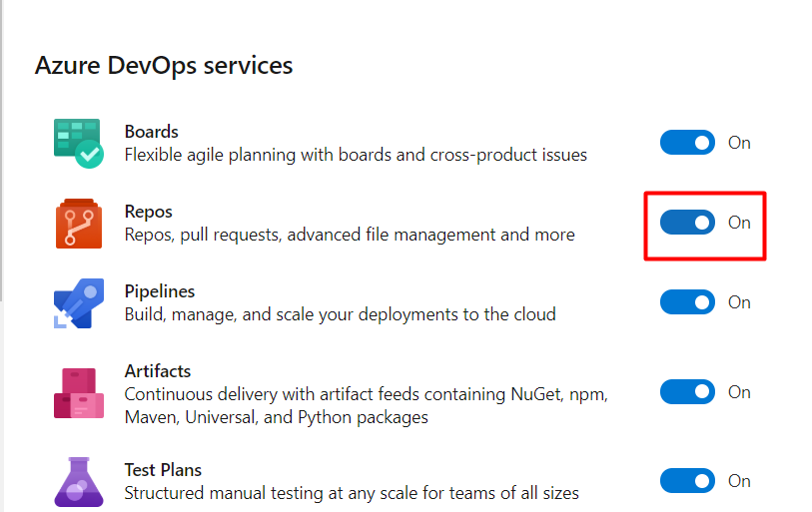Click the 'On' label beside Repos toggle

click(x=739, y=223)
